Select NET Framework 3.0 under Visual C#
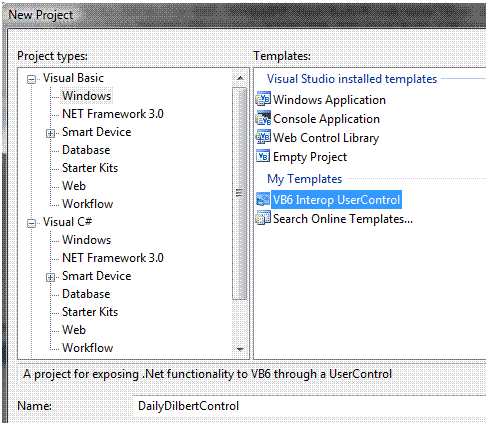The height and width of the screenshot is (425, 488). (x=113, y=258)
